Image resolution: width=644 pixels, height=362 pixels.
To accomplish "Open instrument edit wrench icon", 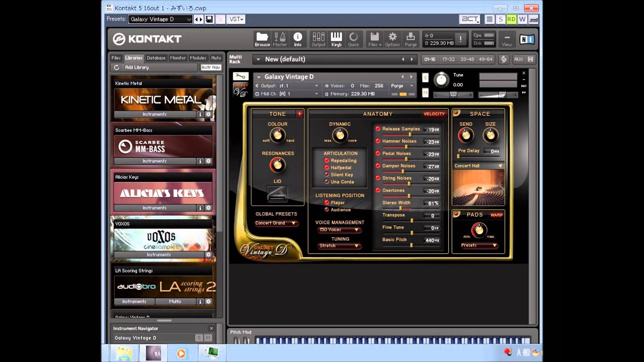I will [x=240, y=76].
